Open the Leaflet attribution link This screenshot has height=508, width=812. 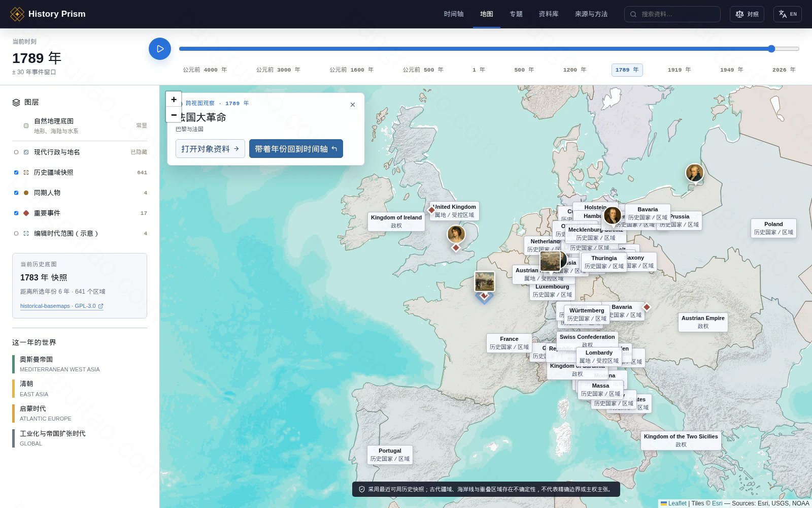pos(677,503)
